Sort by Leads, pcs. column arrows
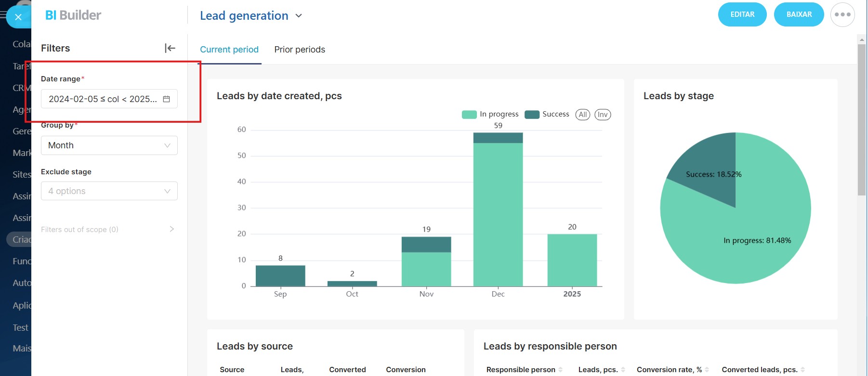 (x=623, y=370)
